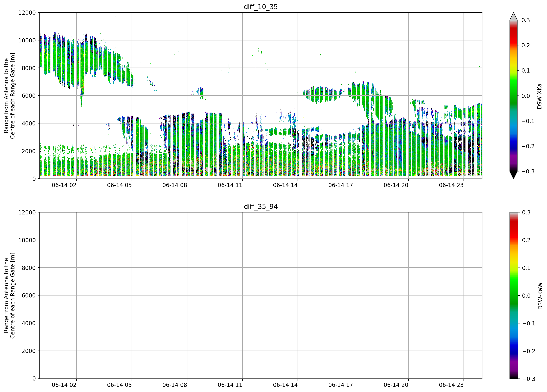Click the empty diff_35_94 plot area center

tap(261, 295)
